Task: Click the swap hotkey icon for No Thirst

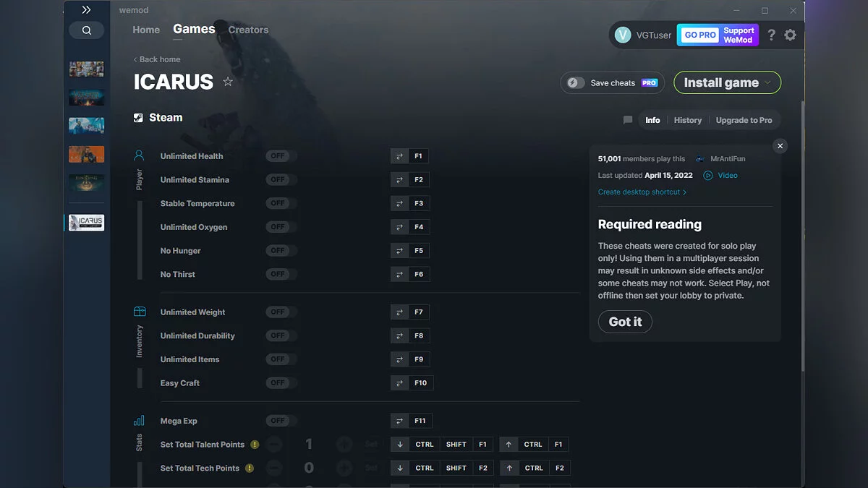Action: (x=399, y=274)
